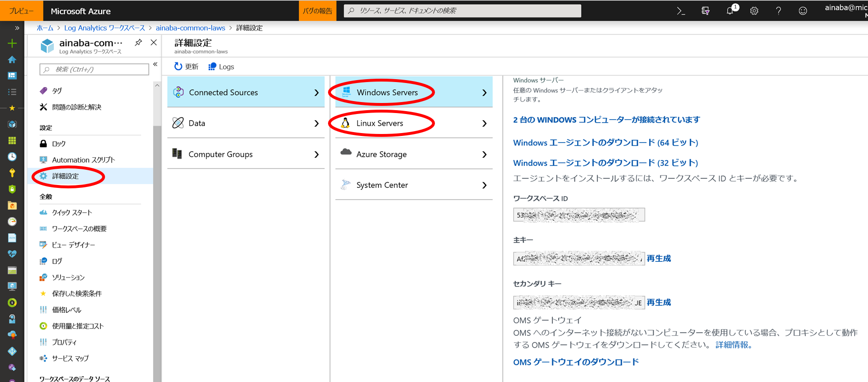This screenshot has width=868, height=382.
Task: Click the green plus to create a resource
Action: click(x=12, y=43)
